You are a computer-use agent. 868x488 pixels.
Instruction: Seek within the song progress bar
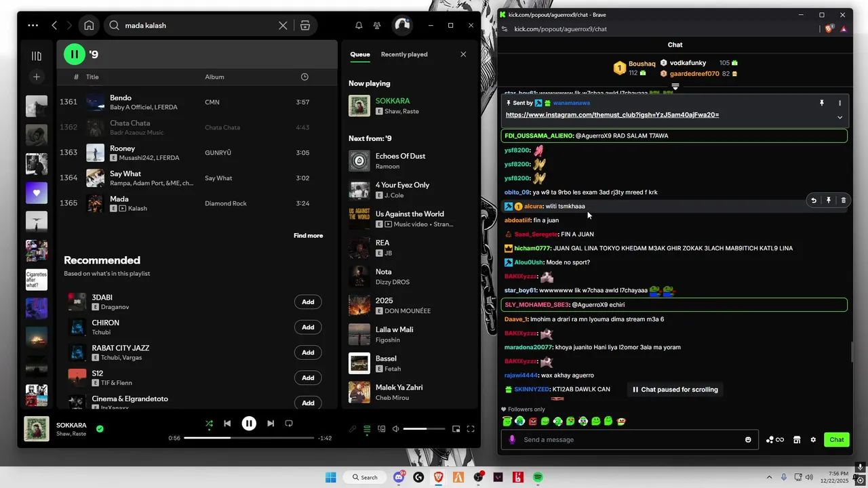[x=249, y=438]
